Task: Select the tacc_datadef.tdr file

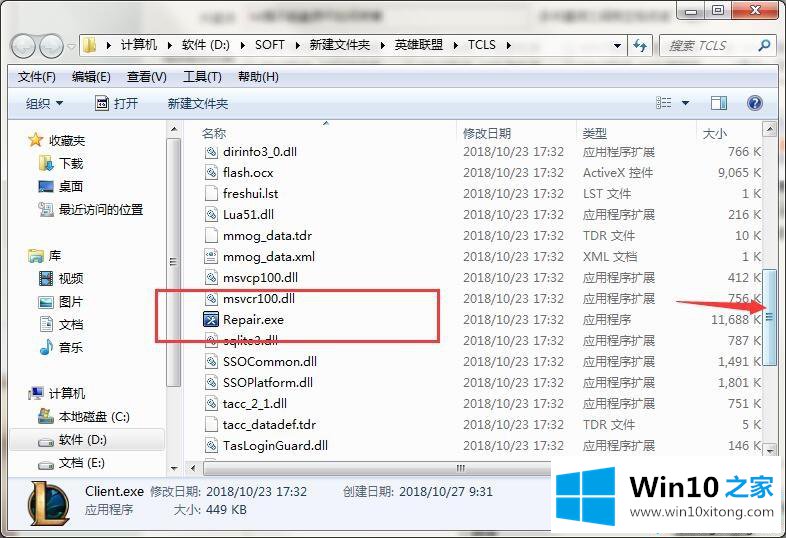Action: (269, 425)
